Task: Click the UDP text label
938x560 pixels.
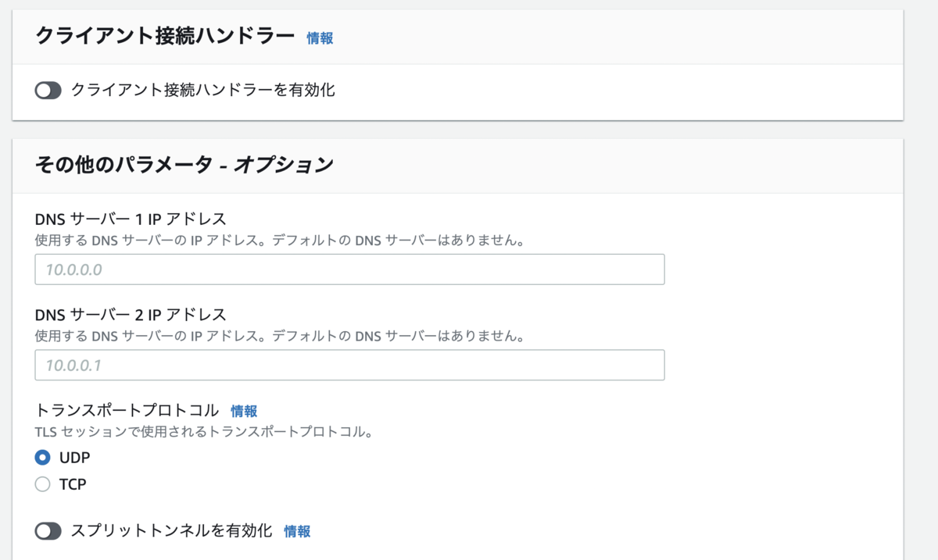Action: [74, 458]
